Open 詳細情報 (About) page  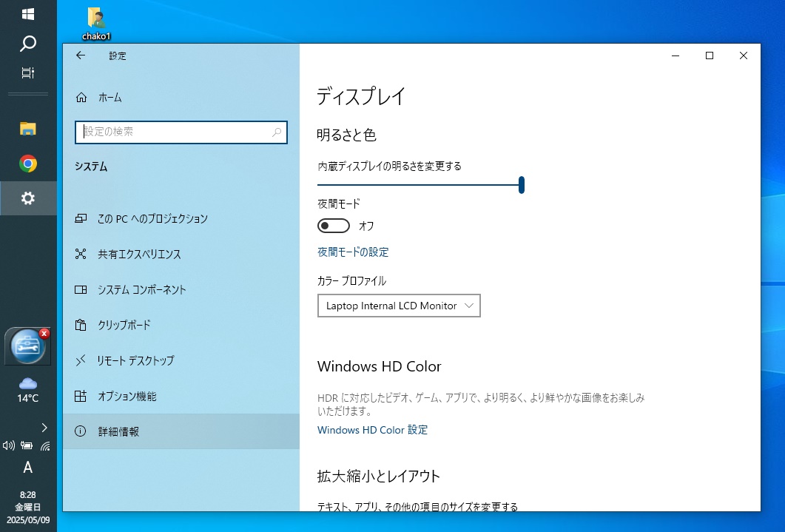point(181,431)
